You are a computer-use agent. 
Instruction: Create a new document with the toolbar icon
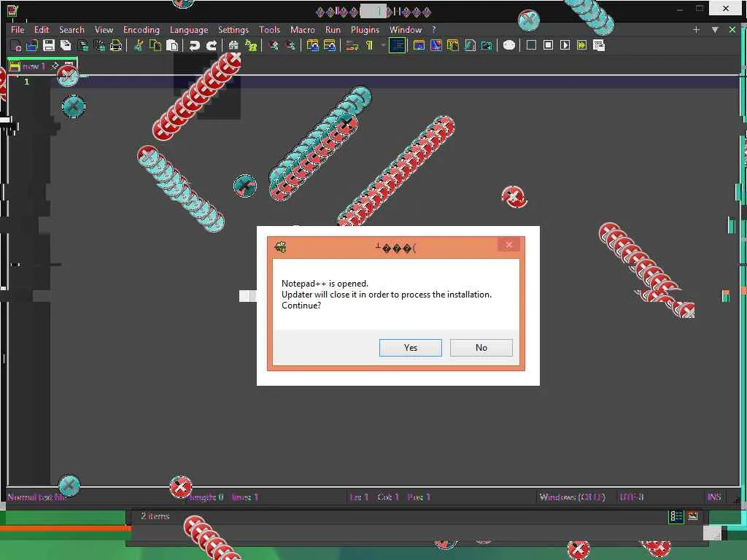click(16, 45)
